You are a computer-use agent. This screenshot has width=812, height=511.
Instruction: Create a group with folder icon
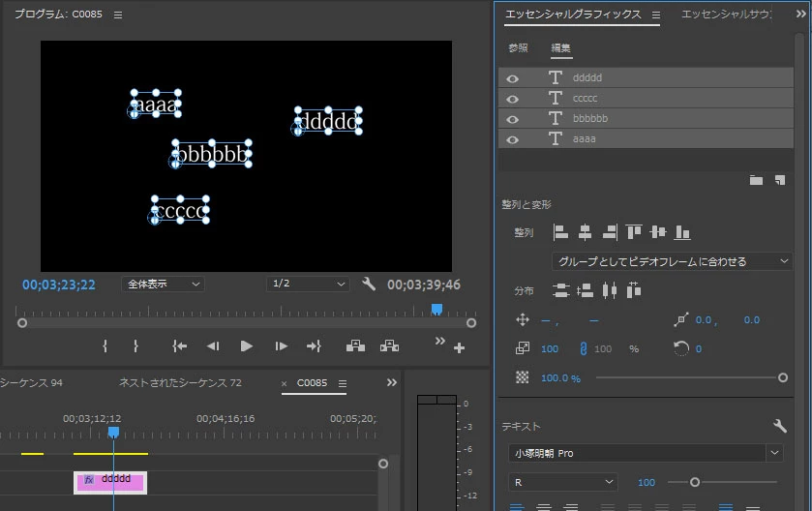pos(756,180)
